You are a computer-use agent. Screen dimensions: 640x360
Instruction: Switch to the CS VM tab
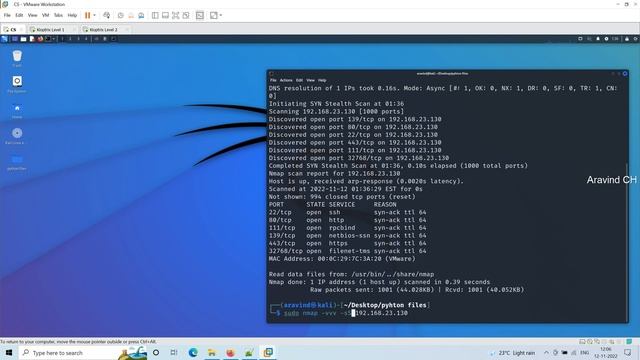(x=13, y=29)
